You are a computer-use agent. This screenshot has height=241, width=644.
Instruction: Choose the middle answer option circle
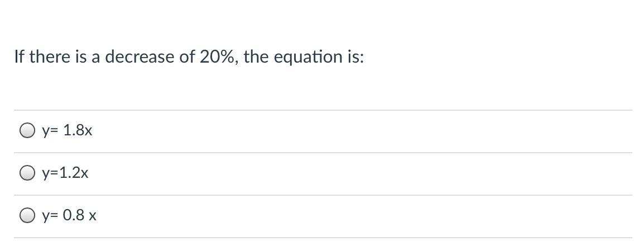(x=27, y=173)
